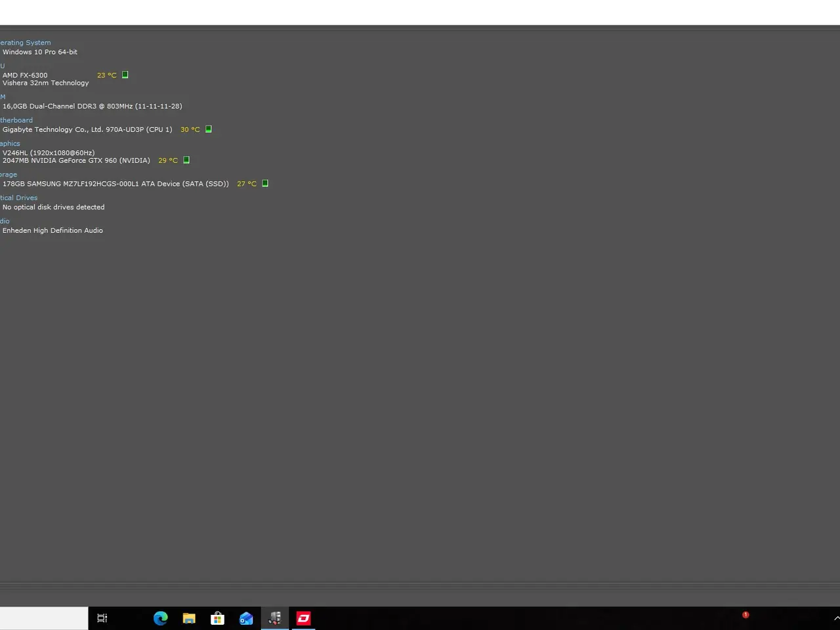Select 'Enheden High Definition Audio' text

52,231
